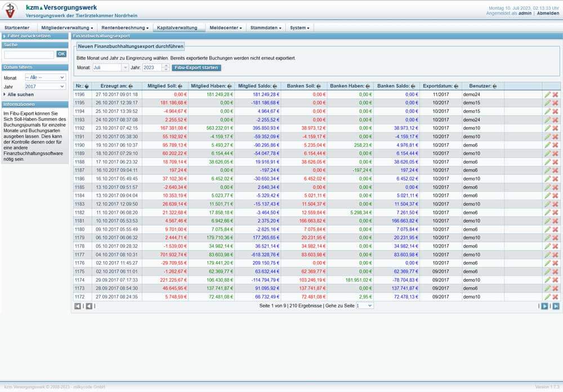
Task: Open System menu
Action: coord(300,28)
